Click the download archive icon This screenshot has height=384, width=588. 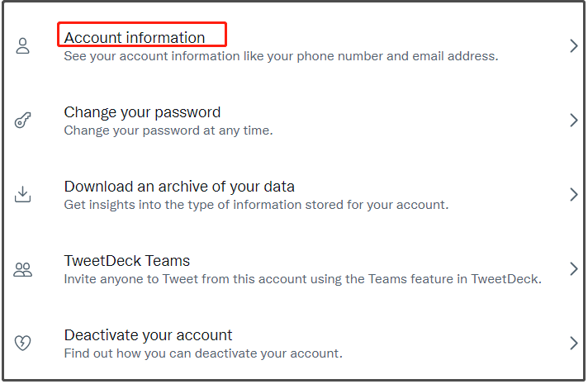point(22,194)
